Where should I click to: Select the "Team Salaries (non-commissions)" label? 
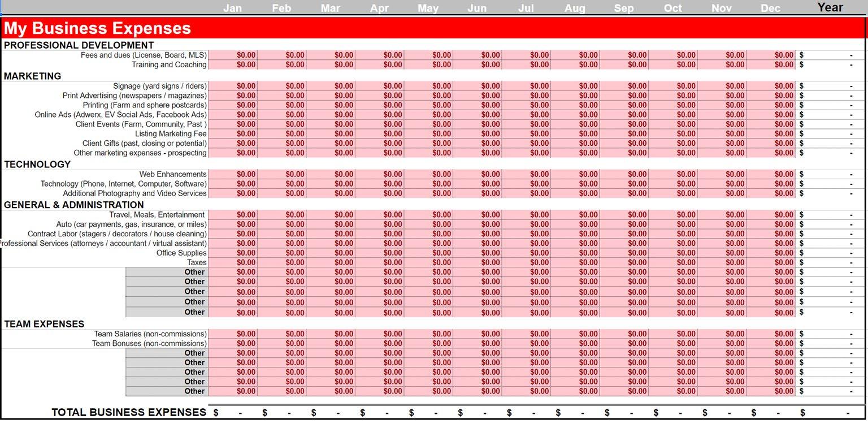[150, 334]
